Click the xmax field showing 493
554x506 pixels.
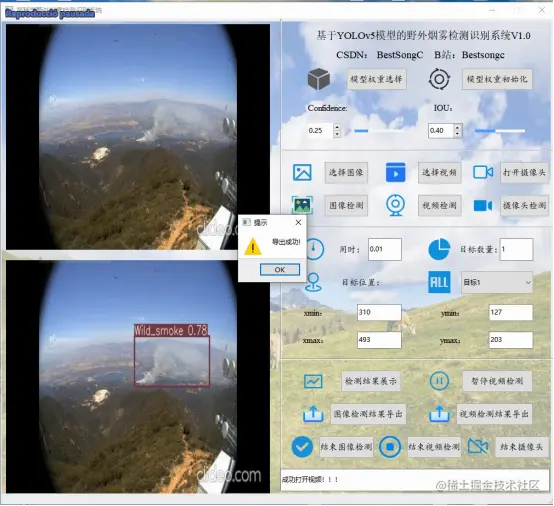point(379,340)
